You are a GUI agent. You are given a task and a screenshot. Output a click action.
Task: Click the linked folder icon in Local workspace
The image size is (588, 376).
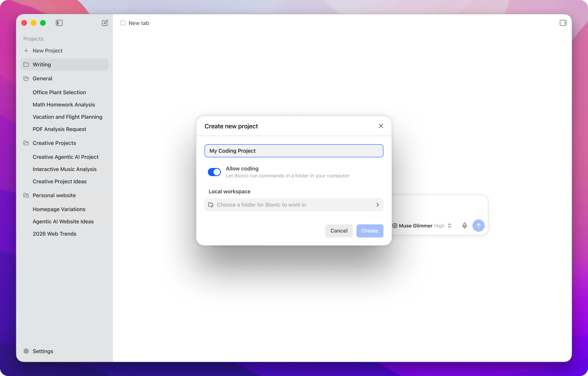click(211, 205)
